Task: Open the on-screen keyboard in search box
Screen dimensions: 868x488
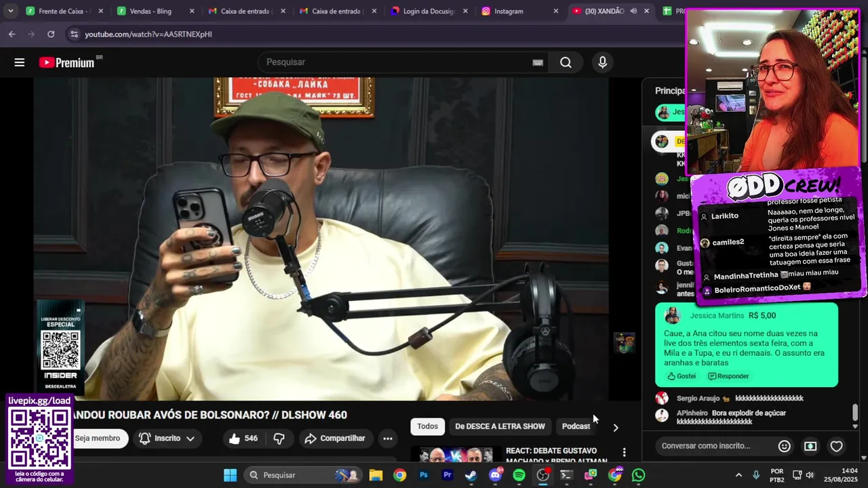Action: (x=538, y=62)
